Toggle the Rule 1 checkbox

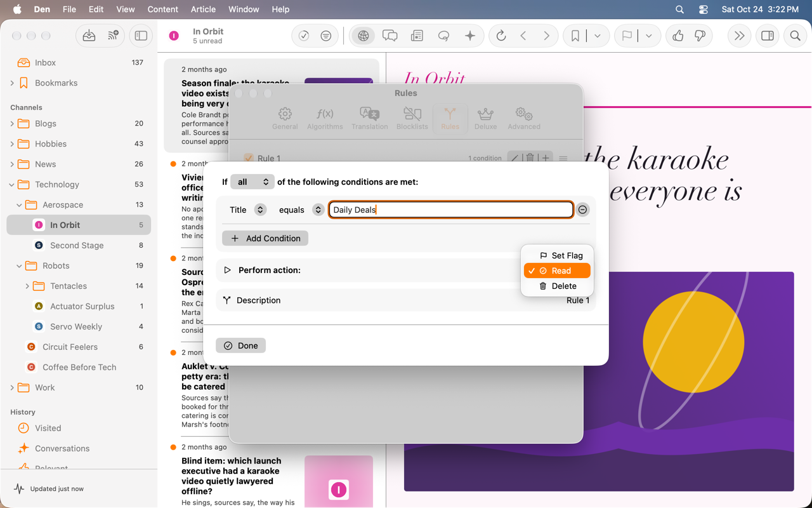tap(249, 158)
